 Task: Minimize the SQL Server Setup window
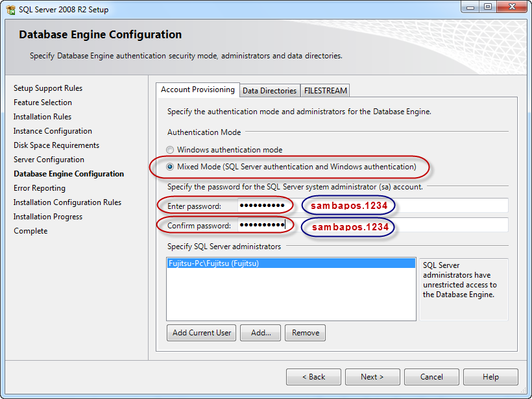(x=470, y=6)
